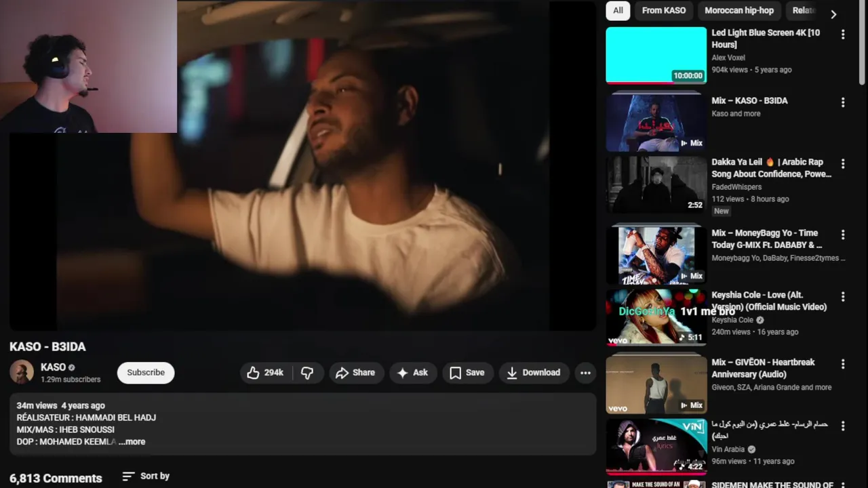Click the New badge under Dakka Ya Leil
This screenshot has height=488, width=868.
tap(722, 211)
